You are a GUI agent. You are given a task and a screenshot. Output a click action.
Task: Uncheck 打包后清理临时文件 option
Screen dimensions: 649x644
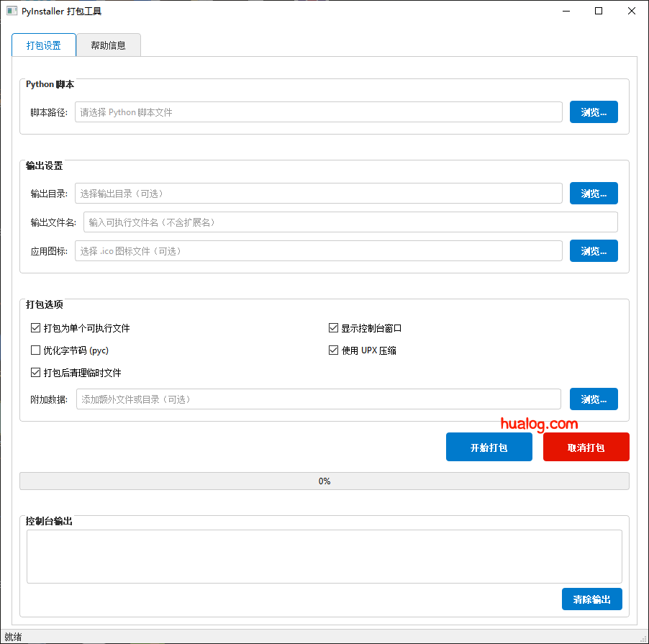35,373
